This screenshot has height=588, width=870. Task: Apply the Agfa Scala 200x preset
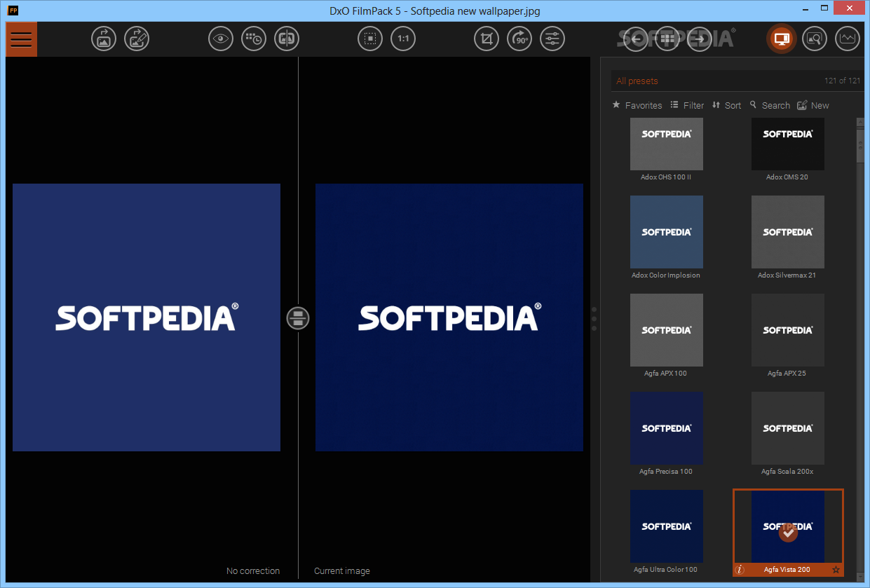(x=787, y=428)
